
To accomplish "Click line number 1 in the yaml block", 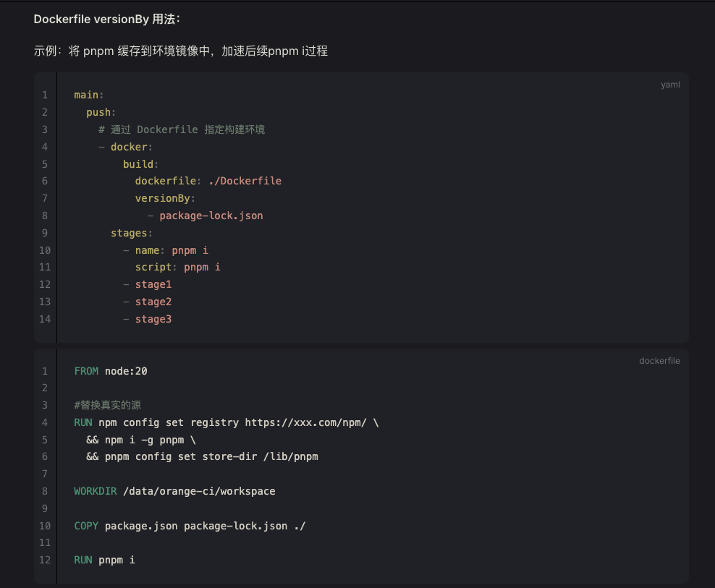I will click(x=44, y=95).
